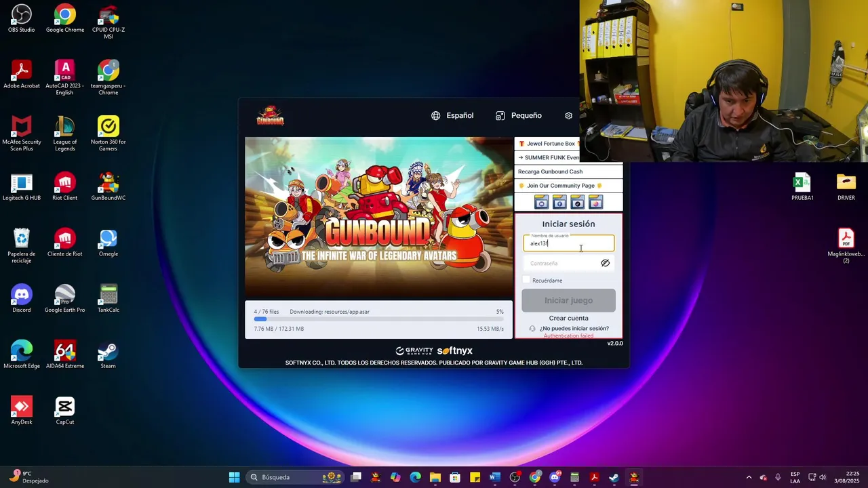Open CapCut desktop icon
The image size is (868, 488).
tap(65, 411)
